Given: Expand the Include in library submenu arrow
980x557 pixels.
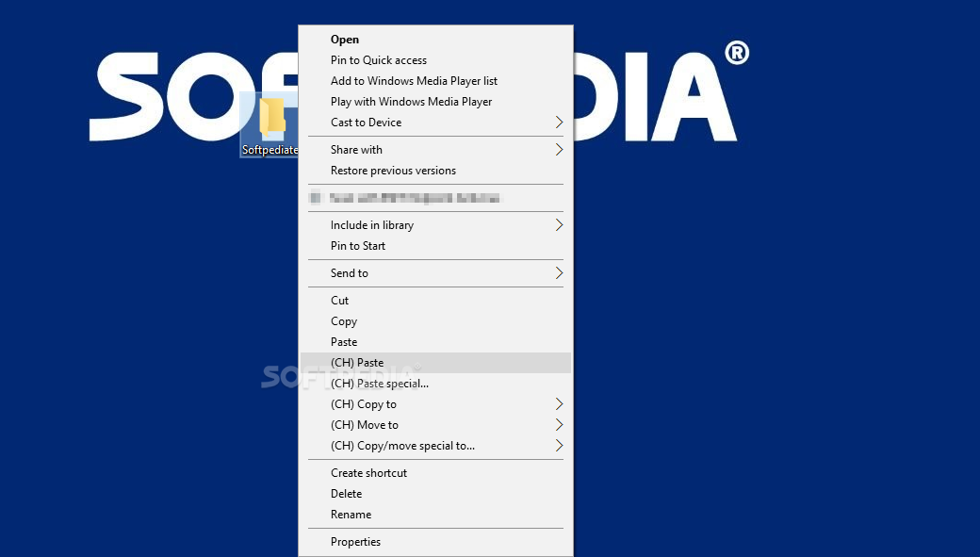Looking at the screenshot, I should 559,225.
